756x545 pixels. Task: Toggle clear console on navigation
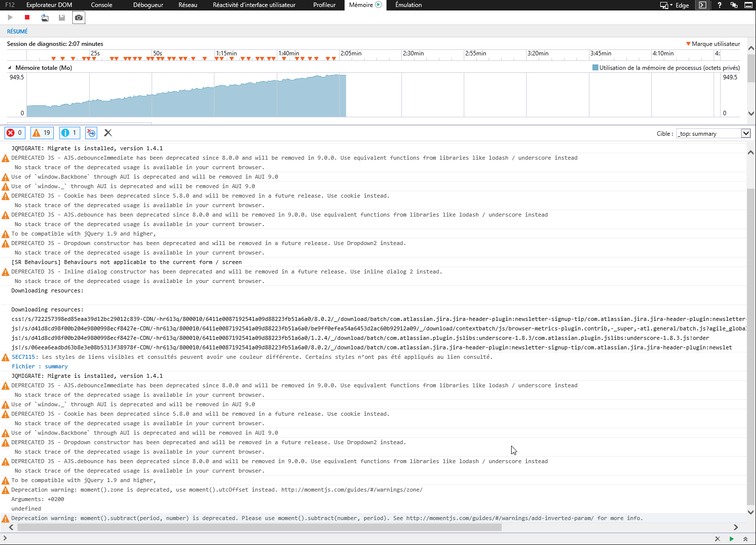91,133
